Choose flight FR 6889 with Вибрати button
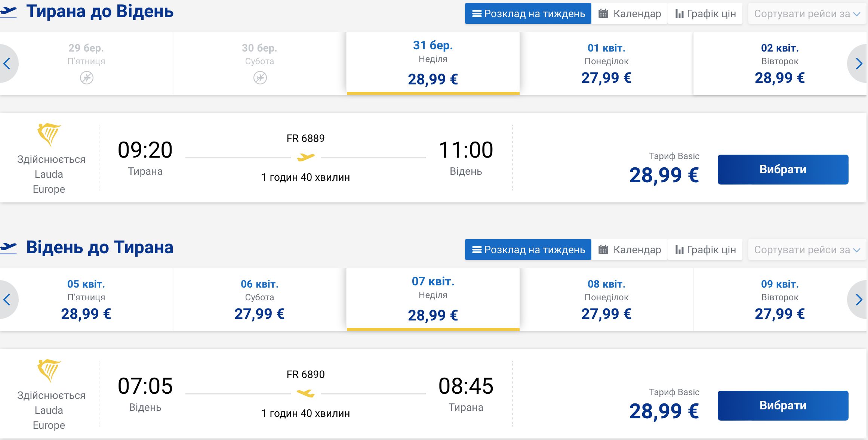Screen dimensions: 868x440 point(783,170)
